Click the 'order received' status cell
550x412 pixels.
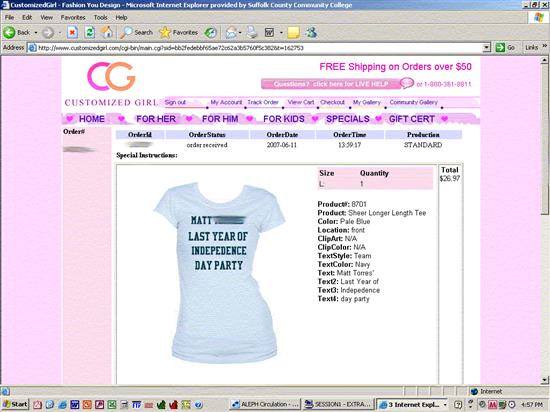coord(207,145)
